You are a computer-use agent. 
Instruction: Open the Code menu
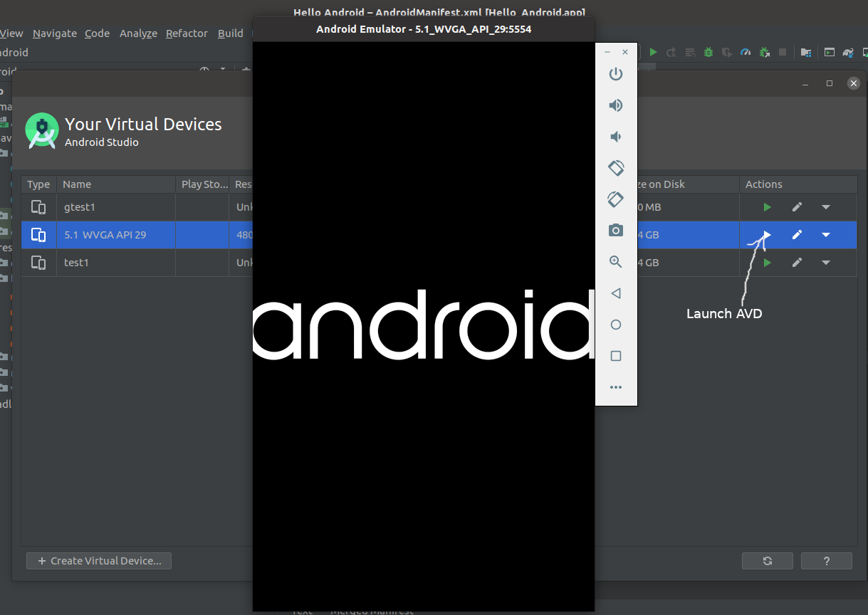click(x=98, y=33)
